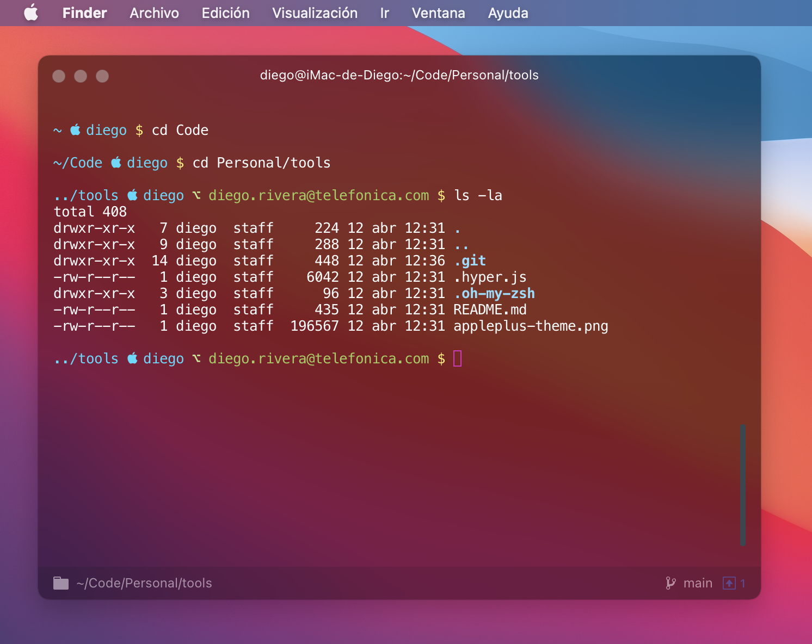
Task: Click the ahead count 1 in the status bar
Action: pos(742,583)
